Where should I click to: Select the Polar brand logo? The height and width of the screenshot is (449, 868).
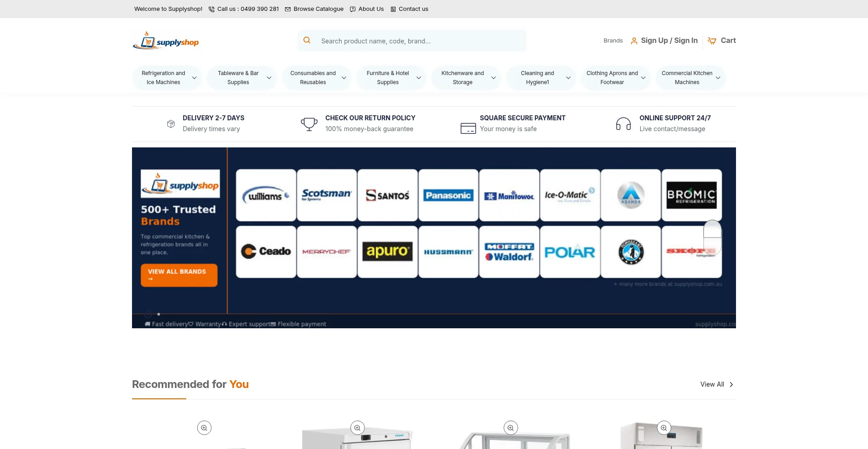pyautogui.click(x=570, y=252)
